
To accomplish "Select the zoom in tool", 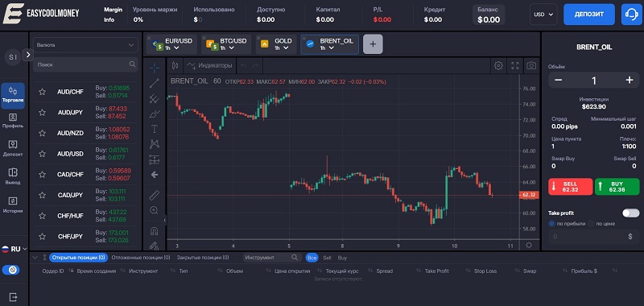I will pyautogui.click(x=155, y=210).
